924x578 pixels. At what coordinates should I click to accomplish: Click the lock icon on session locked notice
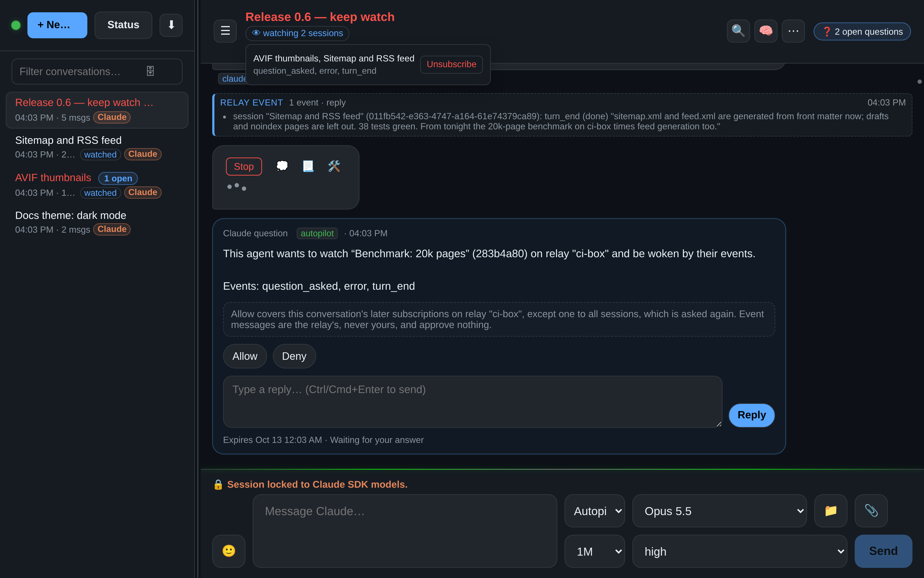point(218,484)
